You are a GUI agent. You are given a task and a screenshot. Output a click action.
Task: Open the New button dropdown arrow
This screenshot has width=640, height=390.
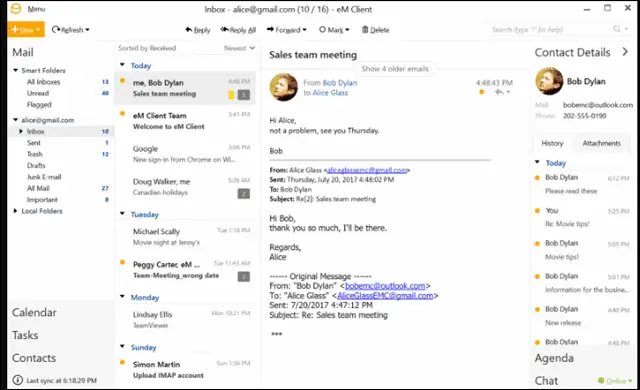[x=38, y=30]
